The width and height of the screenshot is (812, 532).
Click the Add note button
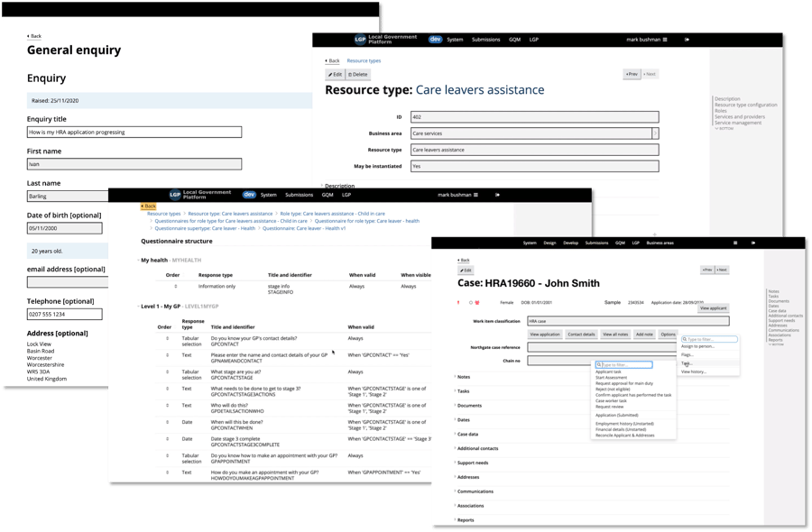[644, 335]
